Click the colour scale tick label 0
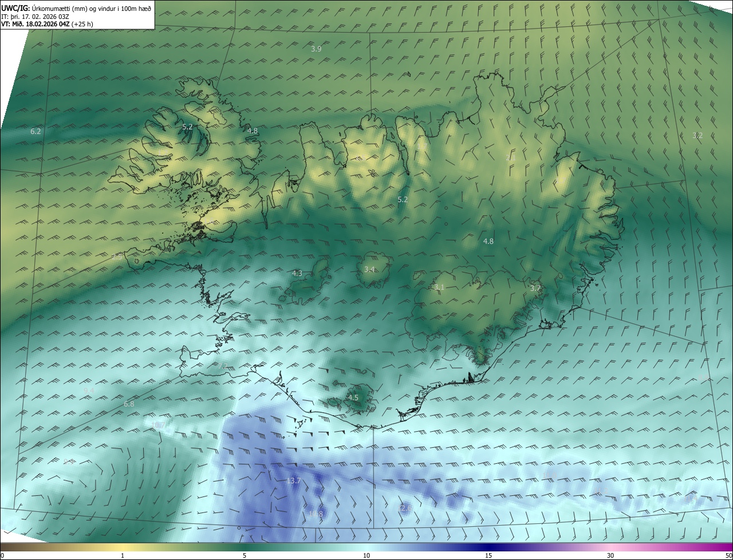Viewport: 733px width, 560px height. click(2, 555)
